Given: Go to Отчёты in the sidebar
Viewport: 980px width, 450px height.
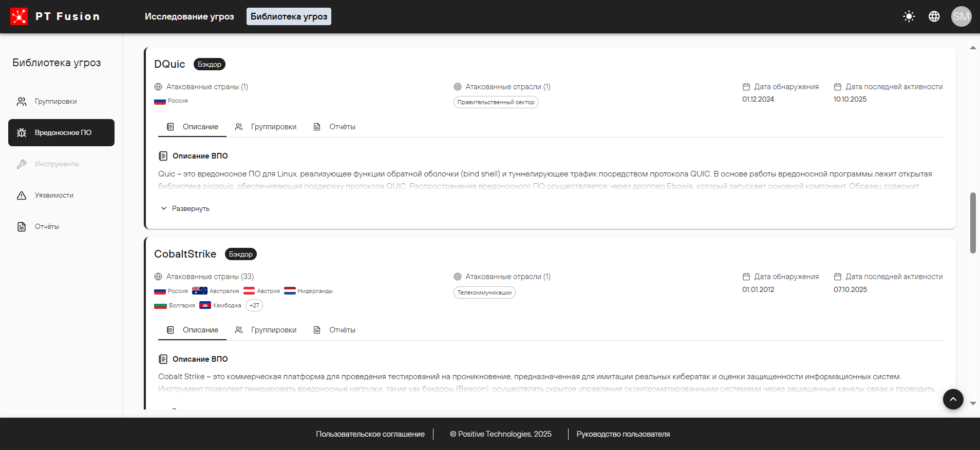Looking at the screenshot, I should [x=47, y=227].
